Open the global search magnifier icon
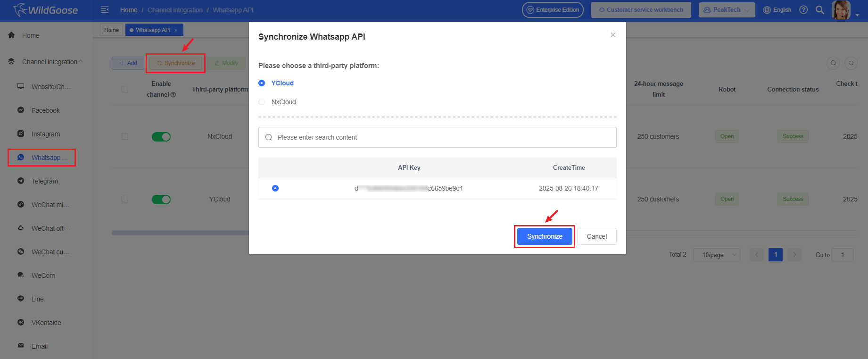This screenshot has height=359, width=868. [x=820, y=10]
